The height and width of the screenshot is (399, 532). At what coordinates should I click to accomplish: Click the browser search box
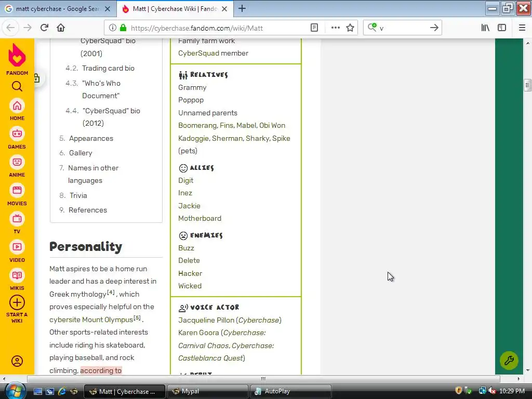click(x=403, y=28)
